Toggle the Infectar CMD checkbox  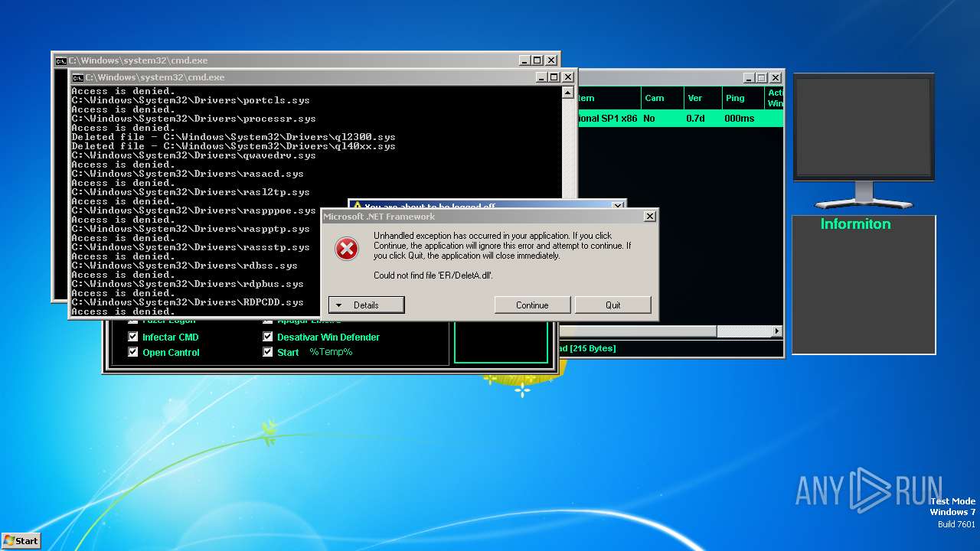[133, 337]
